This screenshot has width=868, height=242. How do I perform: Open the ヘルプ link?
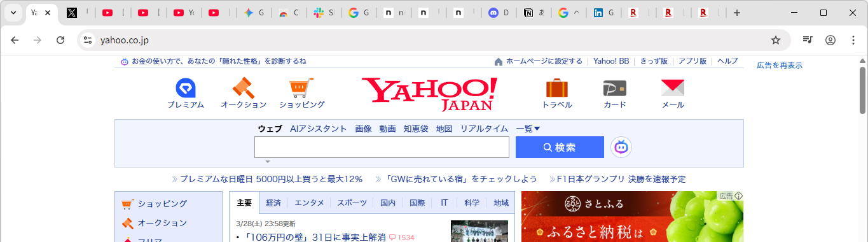click(727, 62)
